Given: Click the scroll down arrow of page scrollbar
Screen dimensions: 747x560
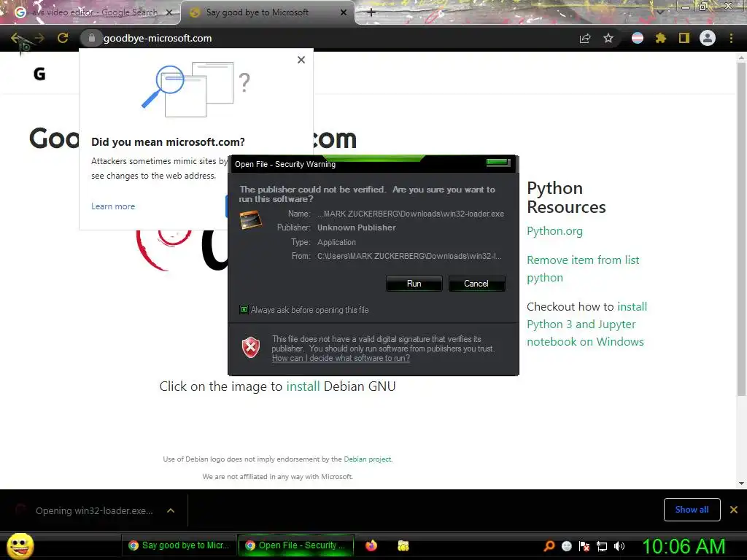Looking at the screenshot, I should 741,483.
